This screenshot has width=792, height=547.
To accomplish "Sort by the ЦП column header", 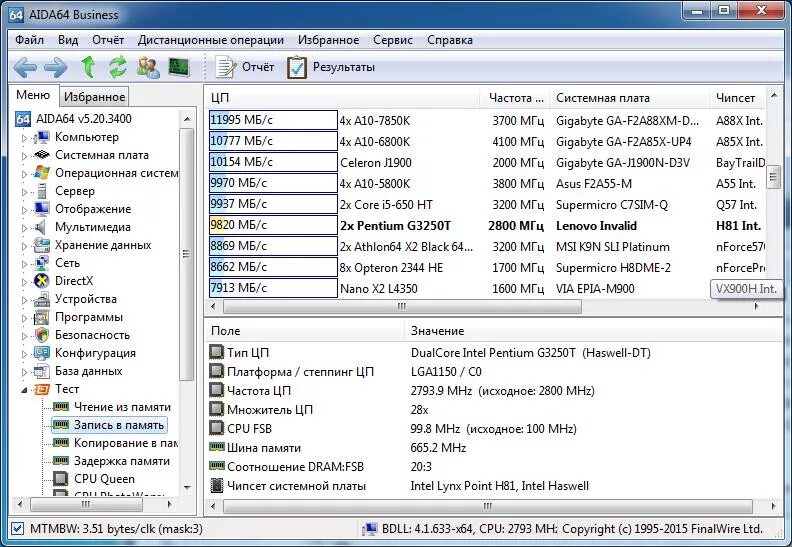I will coord(343,98).
